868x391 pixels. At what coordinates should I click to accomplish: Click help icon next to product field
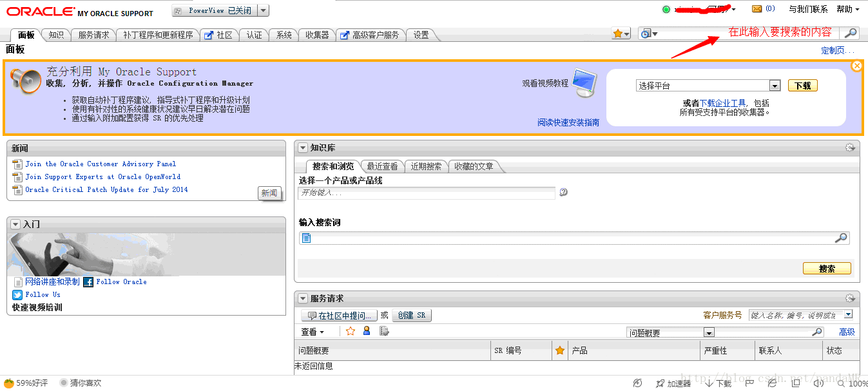pyautogui.click(x=563, y=192)
